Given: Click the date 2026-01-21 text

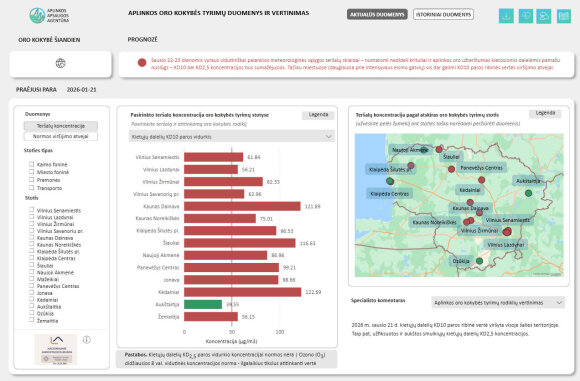Looking at the screenshot, I should click(x=81, y=90).
